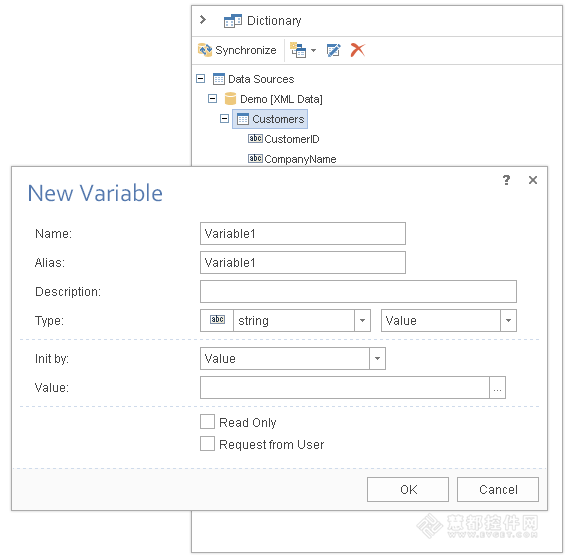
Task: Collapse the Demo [XML Data] node
Action: (212, 98)
